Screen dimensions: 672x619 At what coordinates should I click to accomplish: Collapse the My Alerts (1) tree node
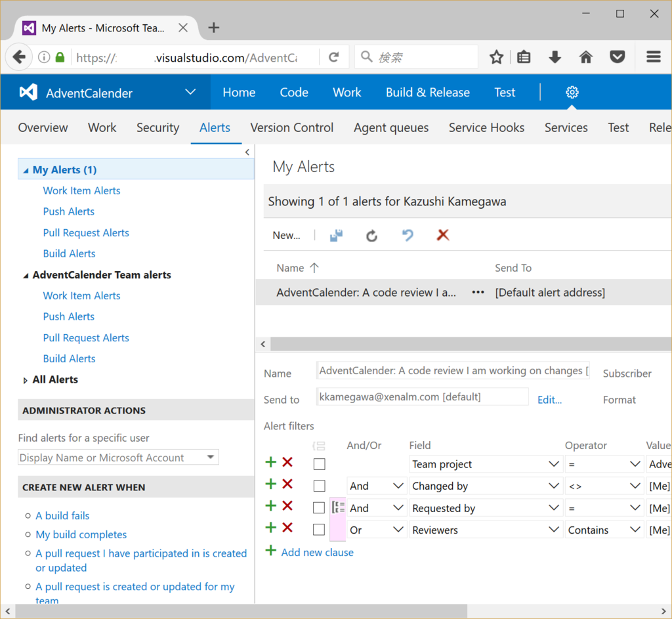point(26,171)
